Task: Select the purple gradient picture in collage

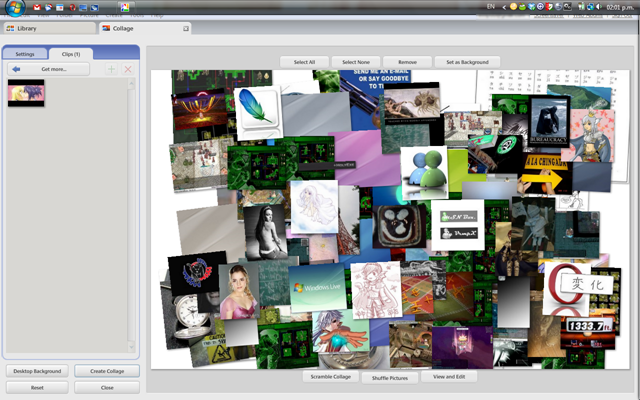Action: click(365, 159)
